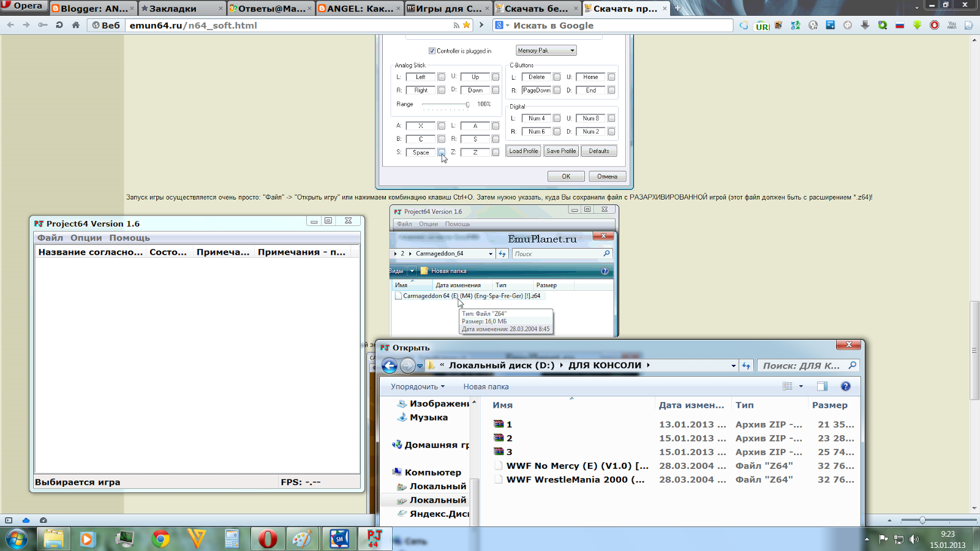The image size is (980, 551).
Task: Click the blue help icon in Открыть dialog
Action: pyautogui.click(x=846, y=386)
